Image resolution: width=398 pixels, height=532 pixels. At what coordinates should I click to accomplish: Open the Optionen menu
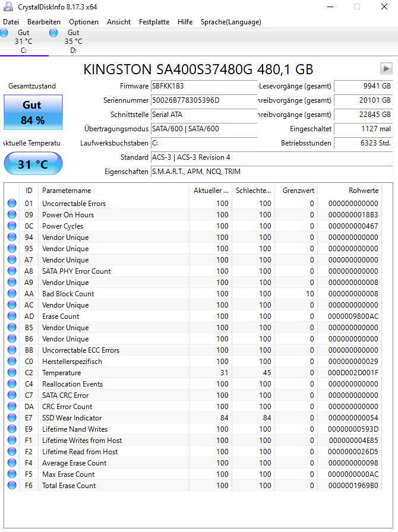point(84,22)
